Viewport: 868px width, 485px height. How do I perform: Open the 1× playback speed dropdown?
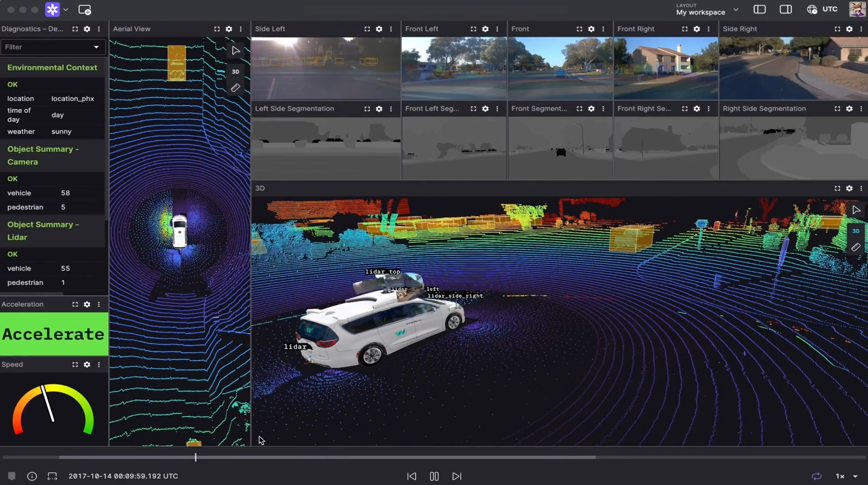click(846, 476)
